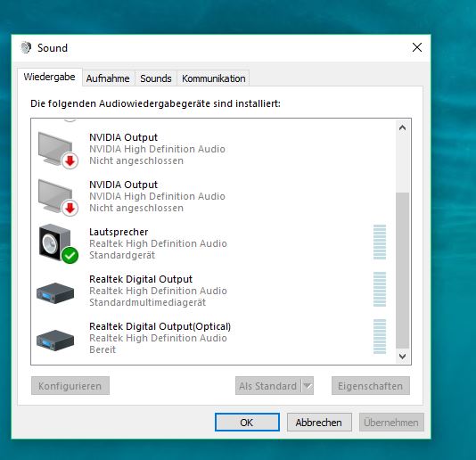
Task: Click the Abbrechen button
Action: tap(319, 422)
